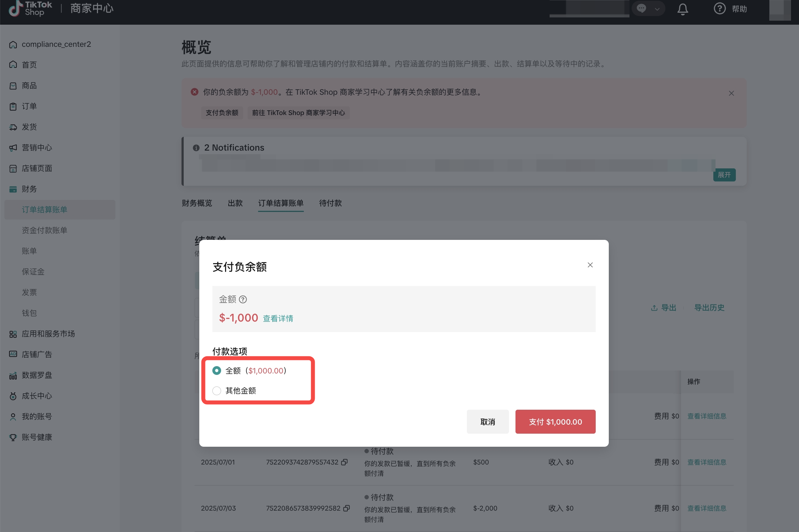The width and height of the screenshot is (799, 532).
Task: Open the help question mark icon
Action: [x=719, y=9]
